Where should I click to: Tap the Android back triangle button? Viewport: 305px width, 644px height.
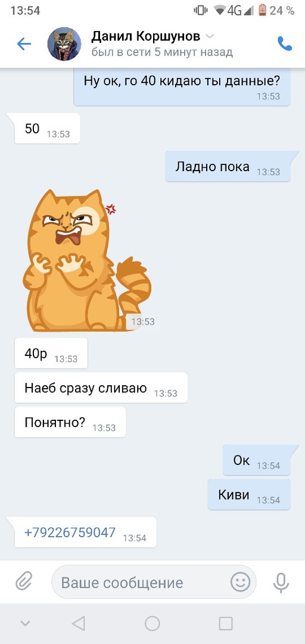pos(78,624)
